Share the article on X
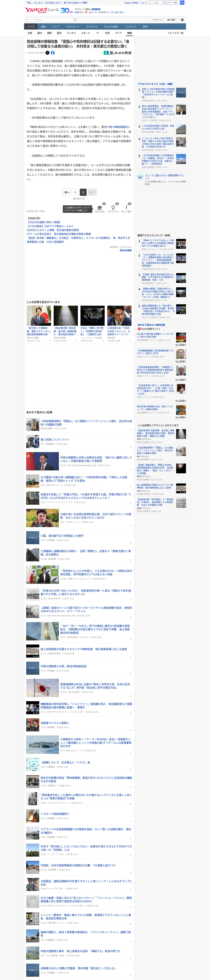Viewport: 210px width, 980px height. pos(48,53)
